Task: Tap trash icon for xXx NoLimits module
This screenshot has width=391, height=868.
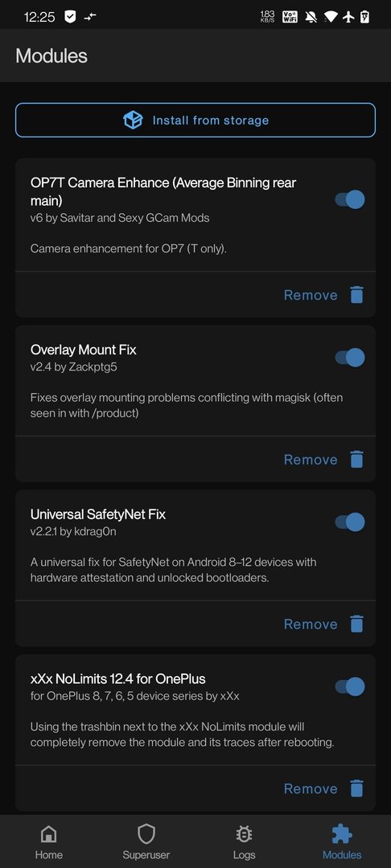Action: [x=357, y=788]
